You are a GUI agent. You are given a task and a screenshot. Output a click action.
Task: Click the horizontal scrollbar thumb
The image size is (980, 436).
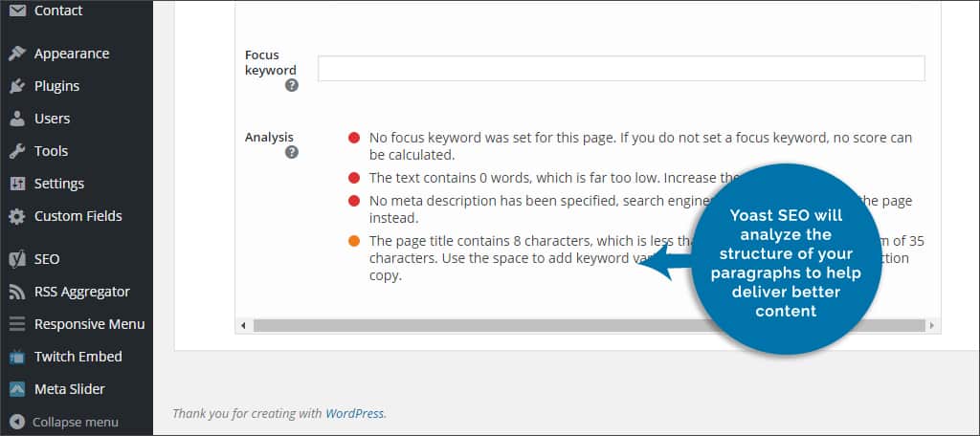click(589, 325)
